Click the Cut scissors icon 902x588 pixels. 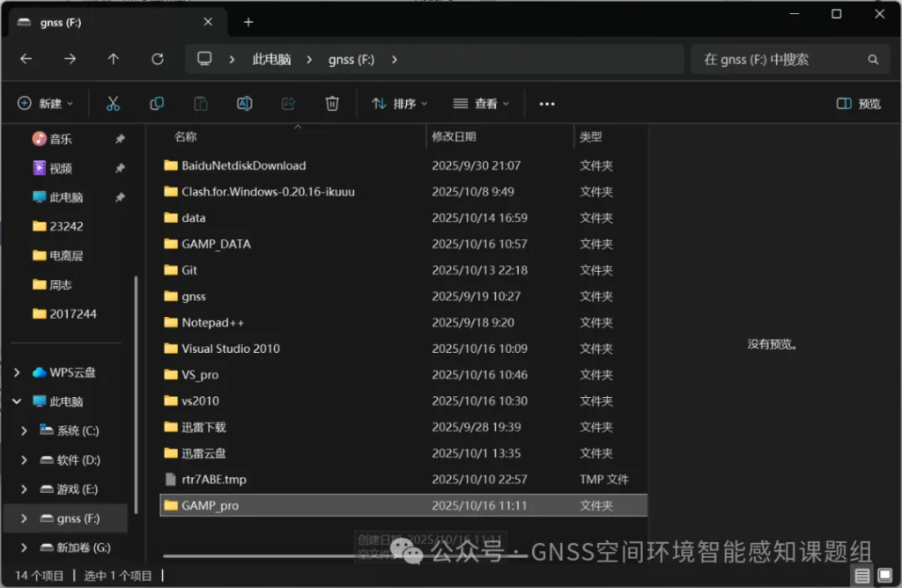point(113,104)
